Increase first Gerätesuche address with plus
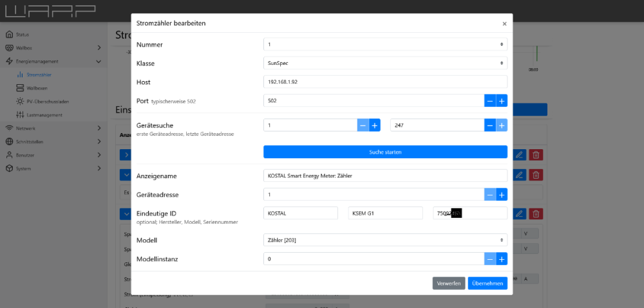Viewport: 644px width, 308px height. click(375, 125)
